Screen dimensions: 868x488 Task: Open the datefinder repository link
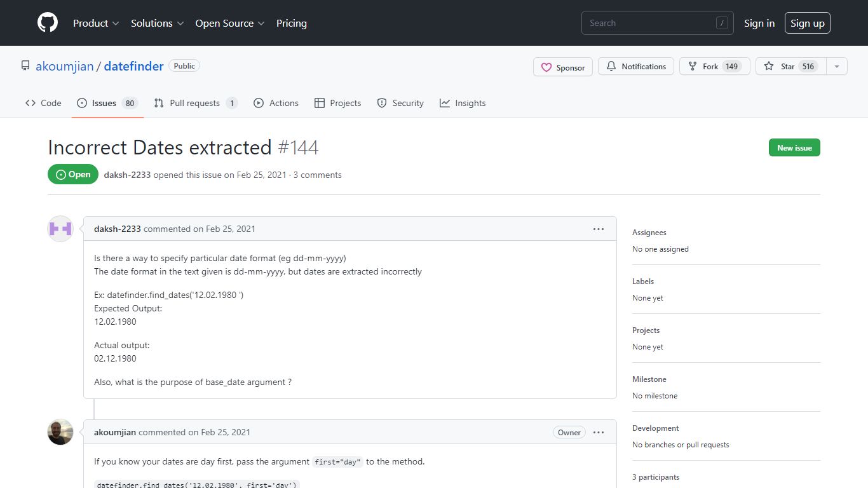pyautogui.click(x=133, y=66)
